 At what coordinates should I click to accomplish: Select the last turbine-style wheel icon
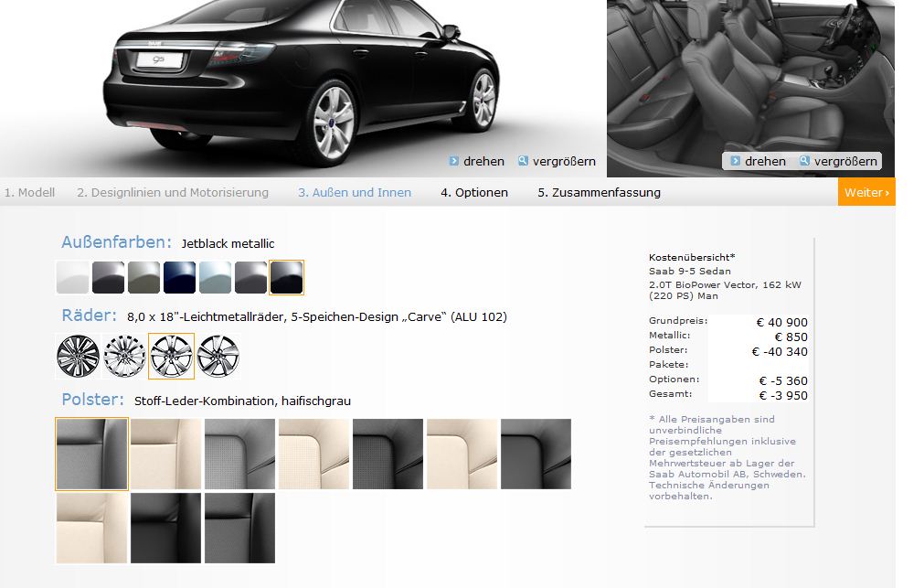218,357
